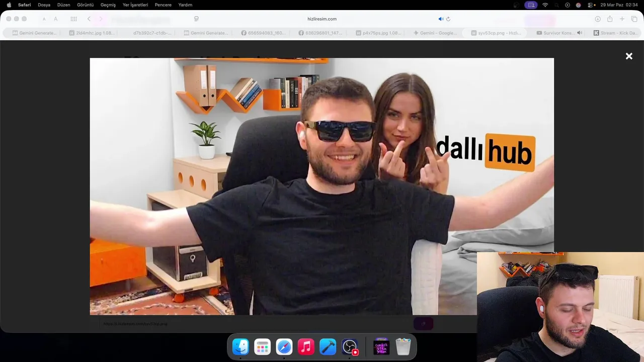644x362 pixels.
Task: Open Control Center in the menu bar
Action: point(591,5)
